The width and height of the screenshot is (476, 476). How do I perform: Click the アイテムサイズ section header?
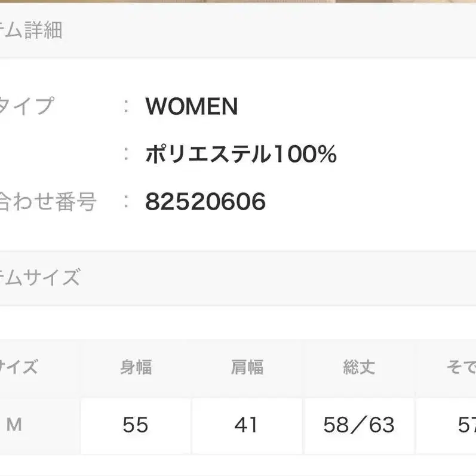[x=39, y=278]
